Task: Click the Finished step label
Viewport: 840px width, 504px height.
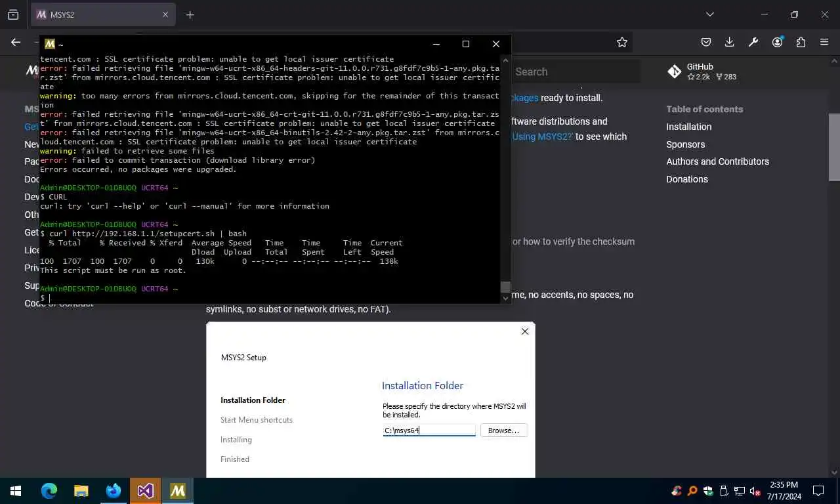Action: tap(235, 459)
